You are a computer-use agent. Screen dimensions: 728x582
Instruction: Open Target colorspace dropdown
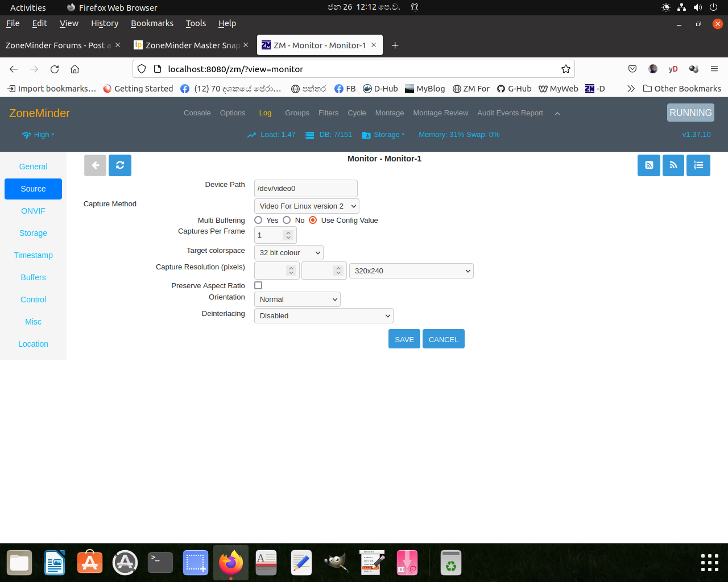289,252
